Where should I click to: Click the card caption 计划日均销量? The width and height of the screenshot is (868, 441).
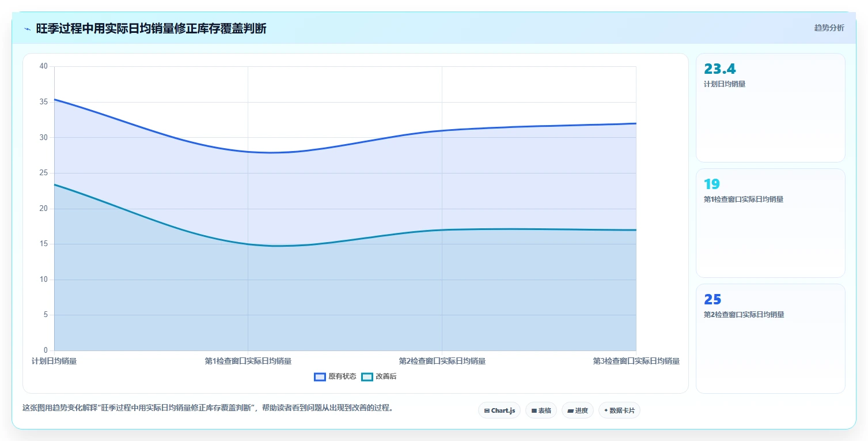pos(725,84)
